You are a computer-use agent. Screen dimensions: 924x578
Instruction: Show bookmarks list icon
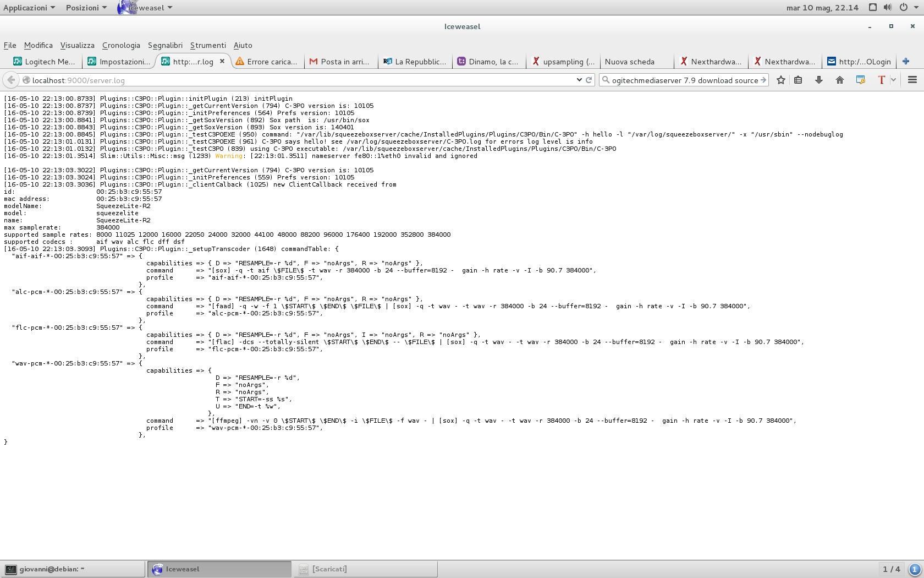[798, 80]
